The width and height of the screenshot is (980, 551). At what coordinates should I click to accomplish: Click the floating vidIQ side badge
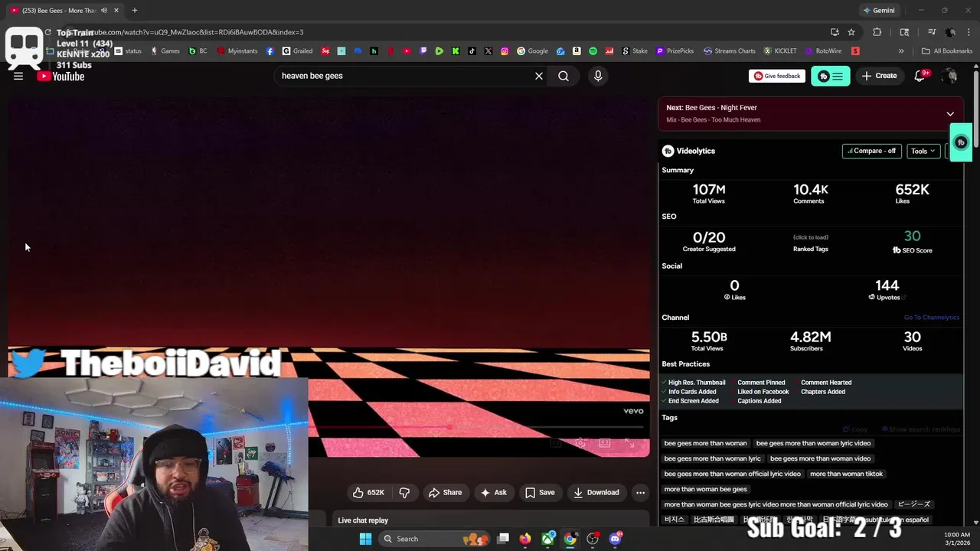pyautogui.click(x=962, y=142)
